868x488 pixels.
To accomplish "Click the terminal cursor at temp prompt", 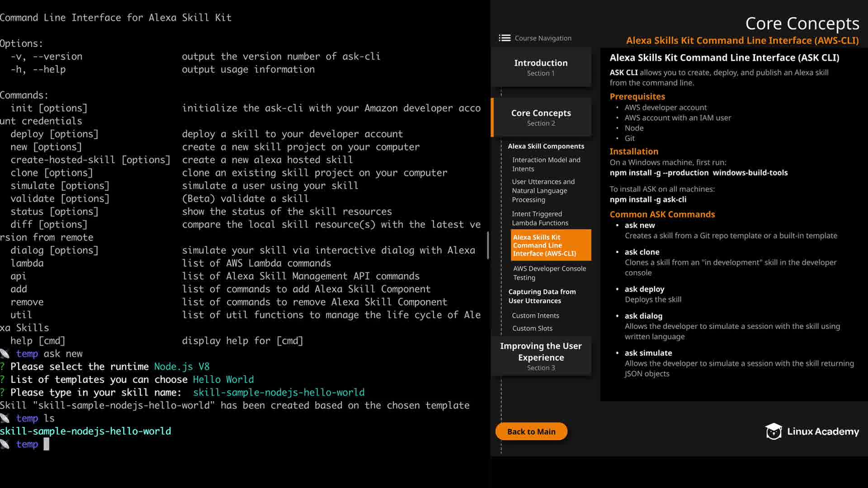I will pos(46,445).
